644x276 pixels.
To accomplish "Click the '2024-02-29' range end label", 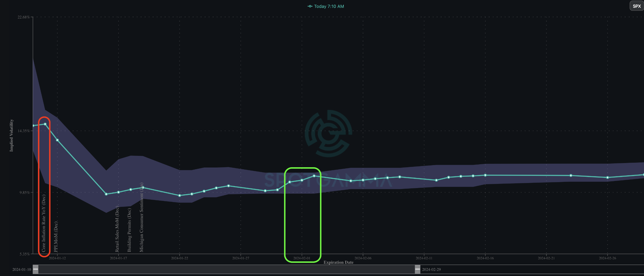I will coord(431,269).
